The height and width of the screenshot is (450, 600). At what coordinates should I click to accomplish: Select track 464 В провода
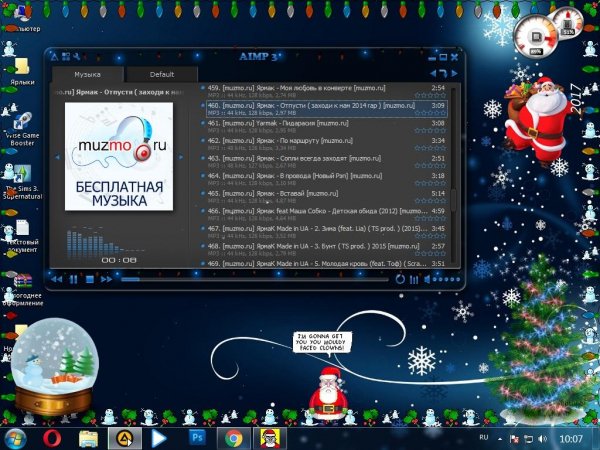coord(326,179)
